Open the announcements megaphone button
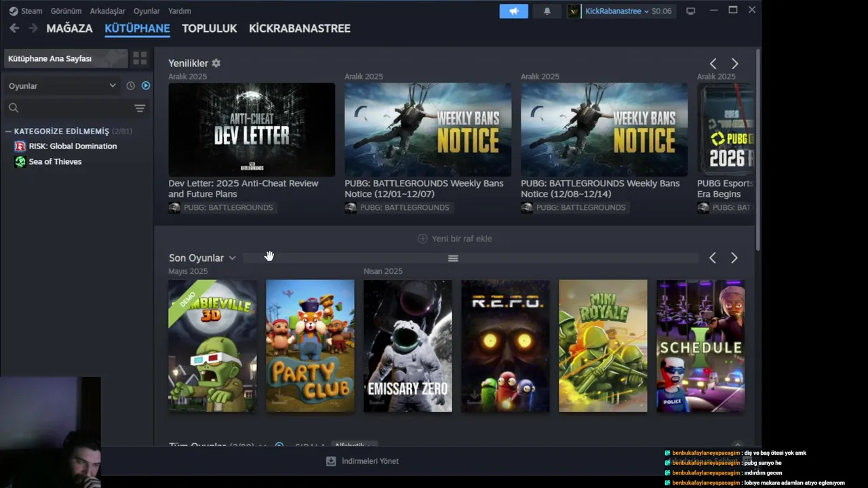The image size is (868, 488). point(513,11)
